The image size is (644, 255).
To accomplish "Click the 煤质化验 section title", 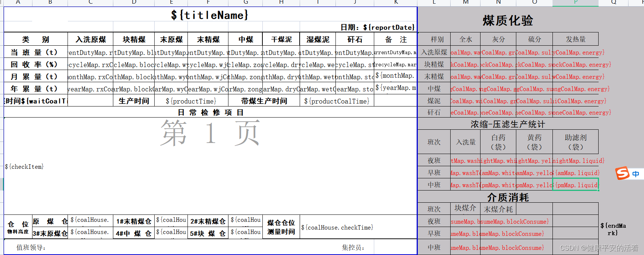I will [x=508, y=20].
